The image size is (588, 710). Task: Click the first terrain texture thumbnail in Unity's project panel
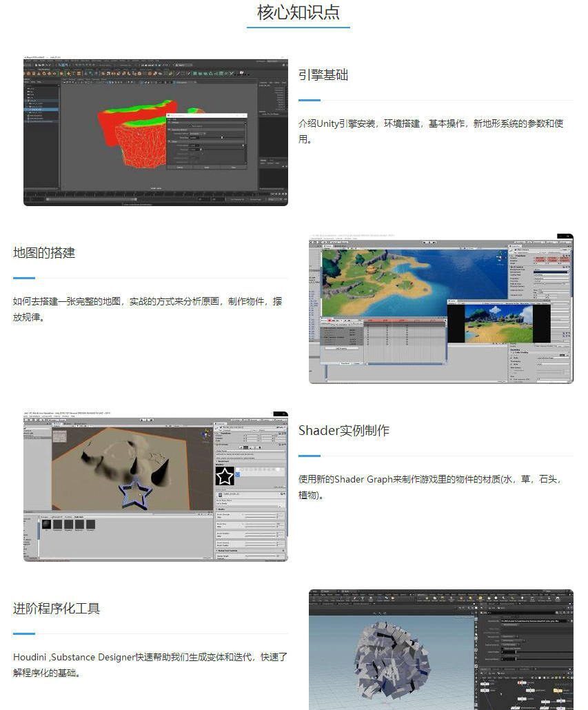(x=45, y=524)
